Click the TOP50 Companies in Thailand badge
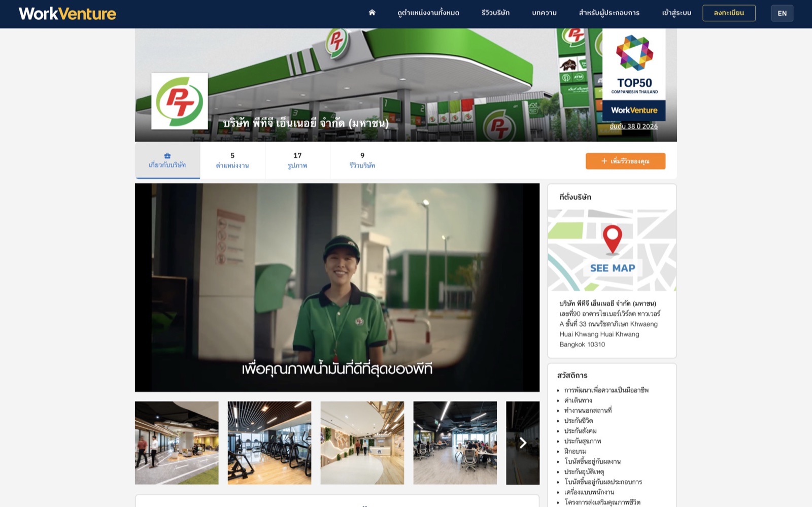Viewport: 812px width, 507px height. pos(634,75)
